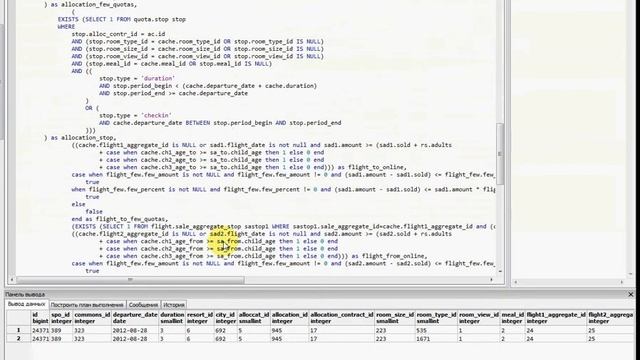Click the room_size_id column header
The width and height of the screenshot is (640, 360).
(395, 318)
